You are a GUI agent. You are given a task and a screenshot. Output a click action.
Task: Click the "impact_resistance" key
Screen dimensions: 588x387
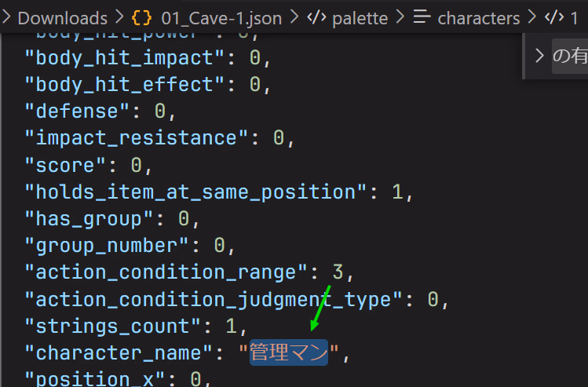coord(137,138)
